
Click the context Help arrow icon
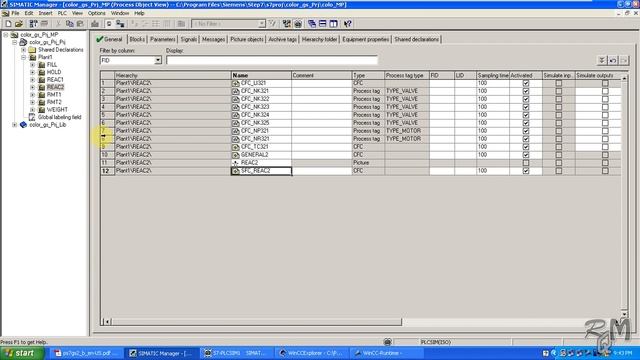point(347,24)
